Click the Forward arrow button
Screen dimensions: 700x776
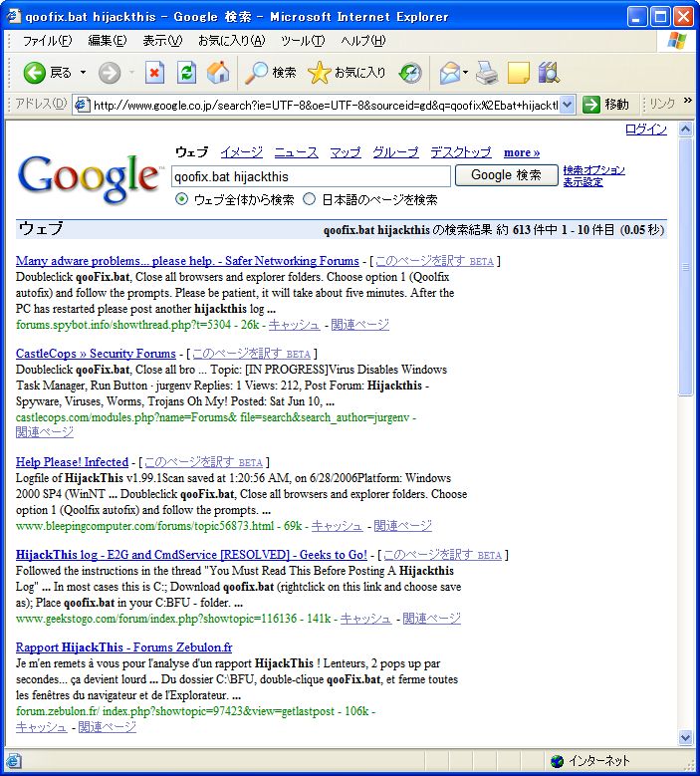pyautogui.click(x=110, y=74)
